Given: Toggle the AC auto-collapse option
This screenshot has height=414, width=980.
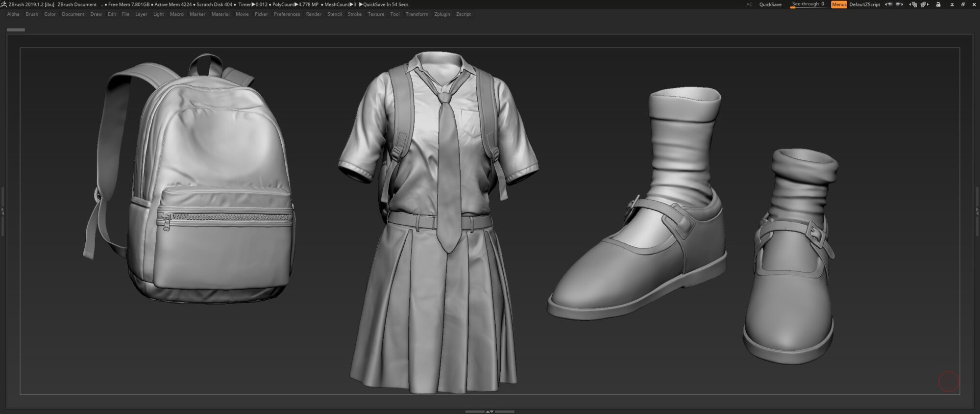Looking at the screenshot, I should [749, 4].
